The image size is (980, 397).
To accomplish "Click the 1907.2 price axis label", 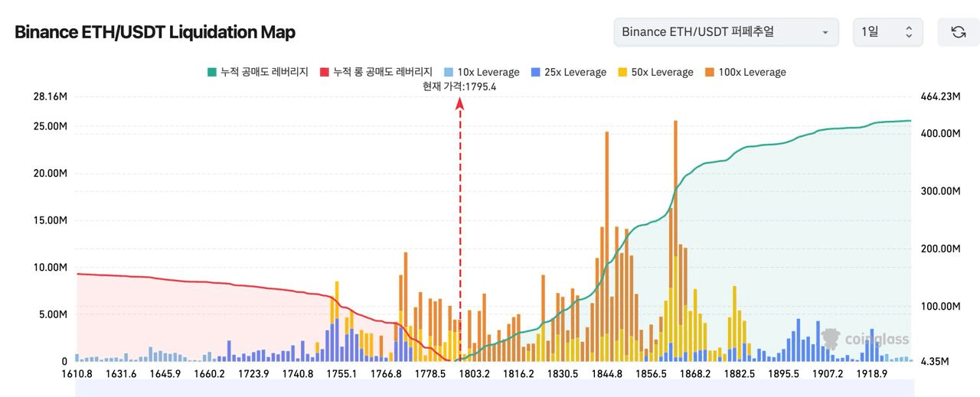I will [x=828, y=373].
